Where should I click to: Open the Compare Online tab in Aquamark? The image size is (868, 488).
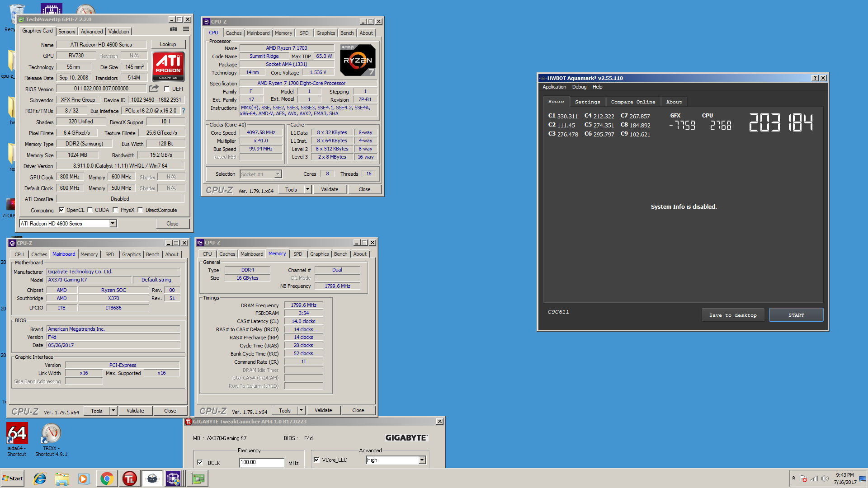[x=633, y=102]
